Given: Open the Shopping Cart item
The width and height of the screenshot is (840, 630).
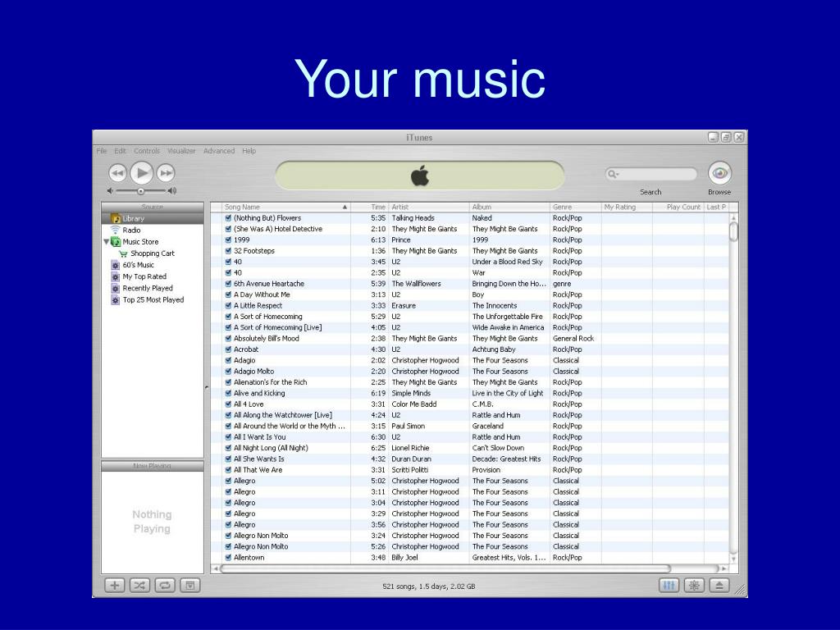Looking at the screenshot, I should 153,253.
